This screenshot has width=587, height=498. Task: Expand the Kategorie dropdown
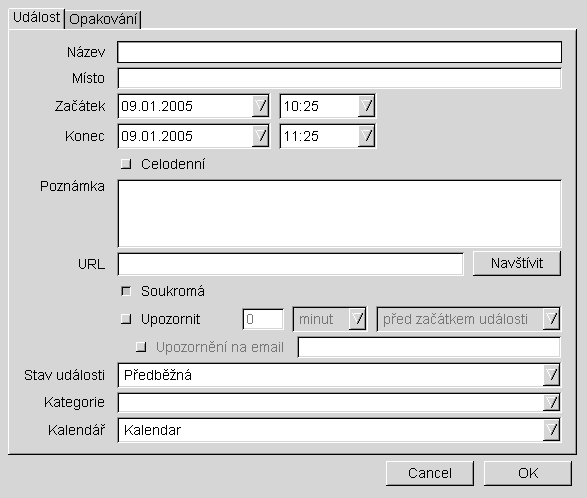[x=551, y=403]
